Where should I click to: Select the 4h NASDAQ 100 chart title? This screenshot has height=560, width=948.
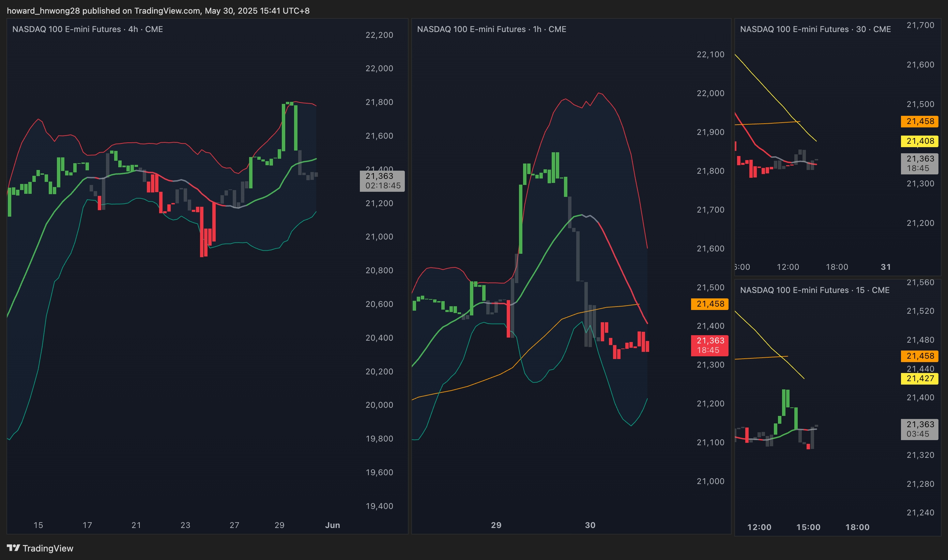click(87, 29)
